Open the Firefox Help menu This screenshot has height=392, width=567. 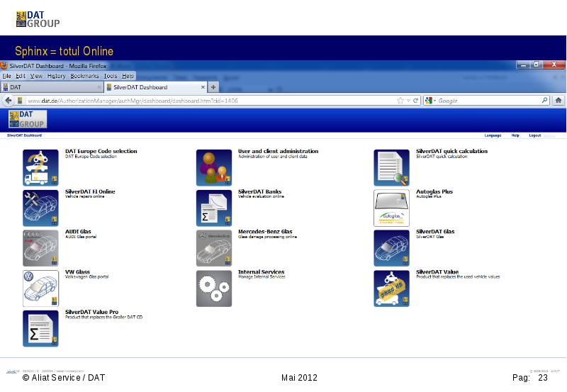pyautogui.click(x=128, y=76)
